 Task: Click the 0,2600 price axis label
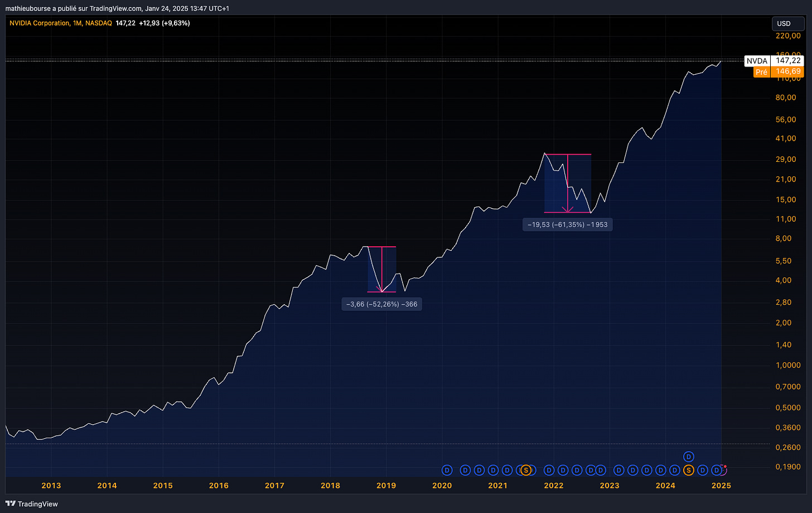point(788,448)
